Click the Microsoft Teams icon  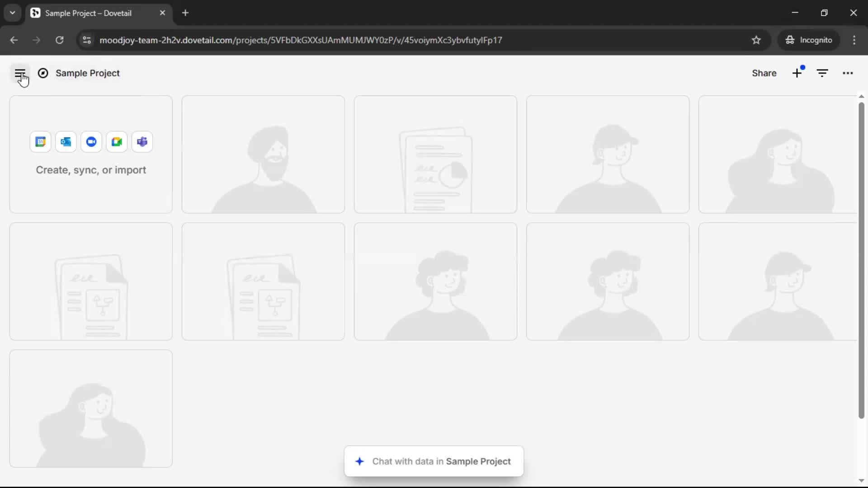142,142
